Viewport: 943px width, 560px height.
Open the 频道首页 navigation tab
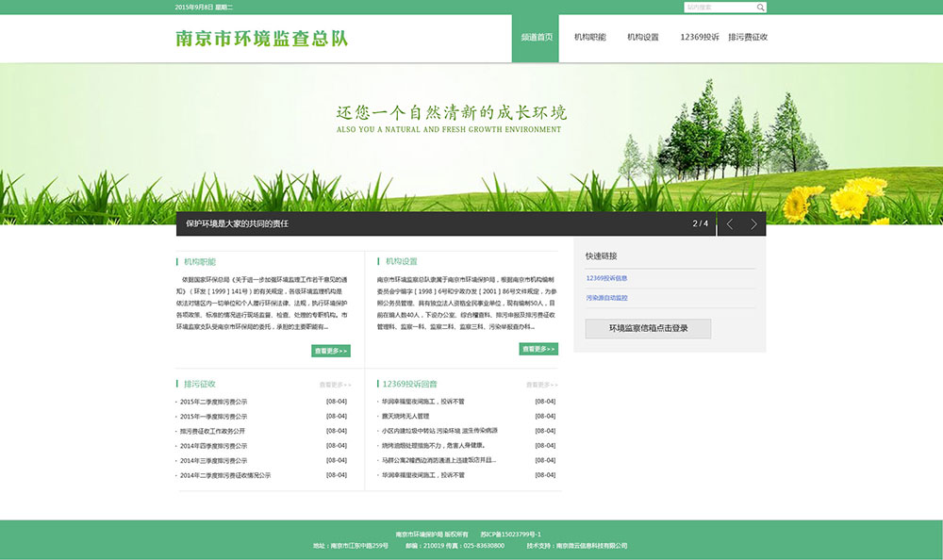[537, 38]
